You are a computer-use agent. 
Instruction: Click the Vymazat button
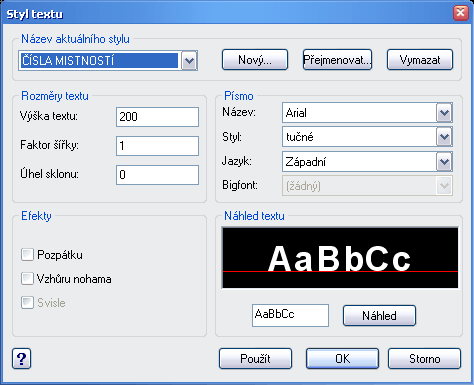tap(420, 60)
